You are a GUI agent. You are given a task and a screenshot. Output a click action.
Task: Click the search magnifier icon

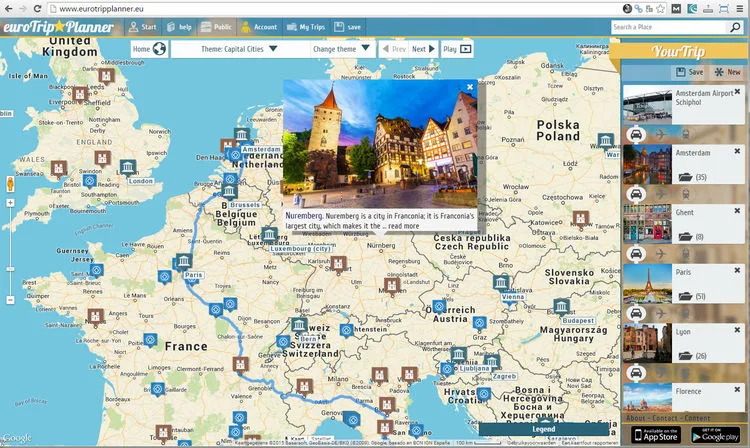[x=735, y=27]
